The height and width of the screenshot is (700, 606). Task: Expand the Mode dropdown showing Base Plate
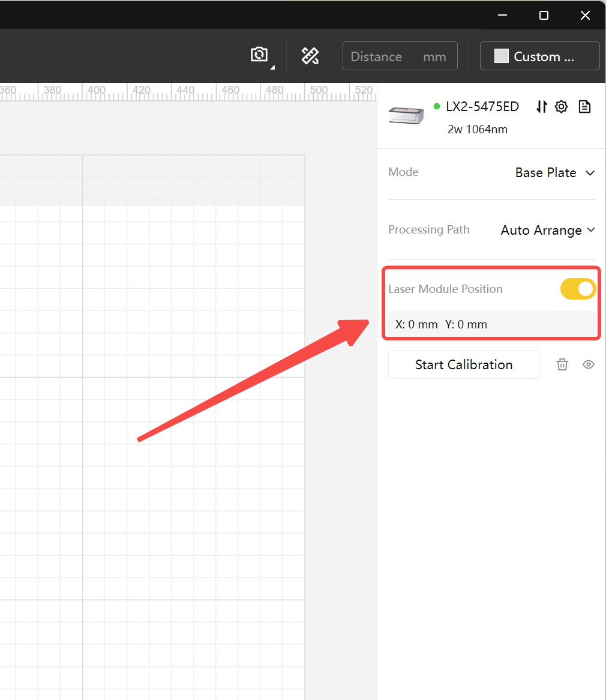click(554, 173)
